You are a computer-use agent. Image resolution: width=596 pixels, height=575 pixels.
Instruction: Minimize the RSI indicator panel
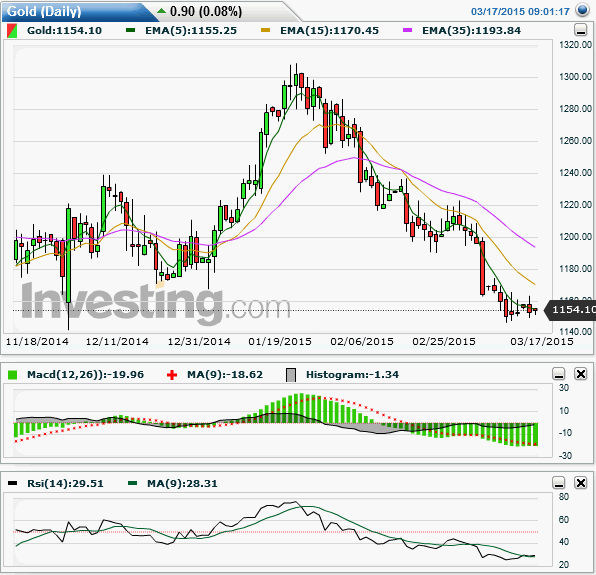pos(558,483)
